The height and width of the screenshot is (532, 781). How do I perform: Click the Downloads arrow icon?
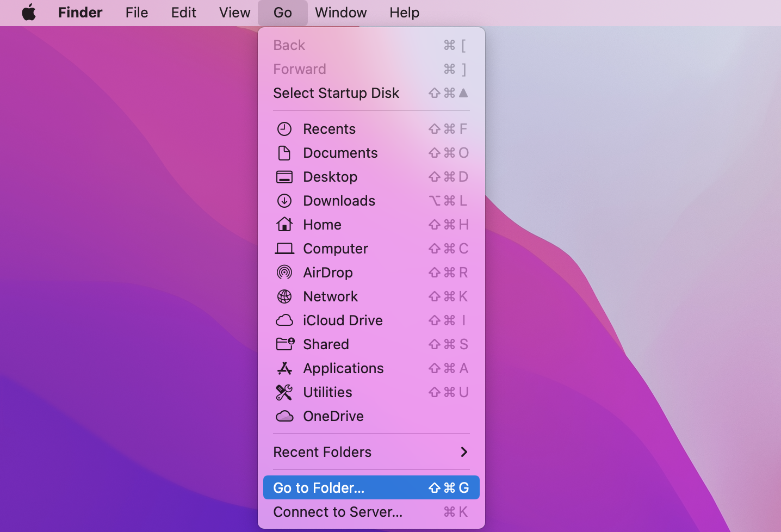[284, 201]
